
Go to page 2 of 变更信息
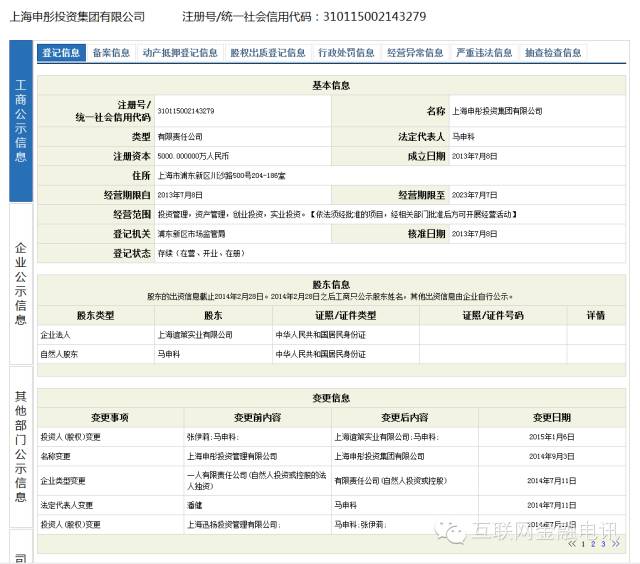tap(593, 544)
